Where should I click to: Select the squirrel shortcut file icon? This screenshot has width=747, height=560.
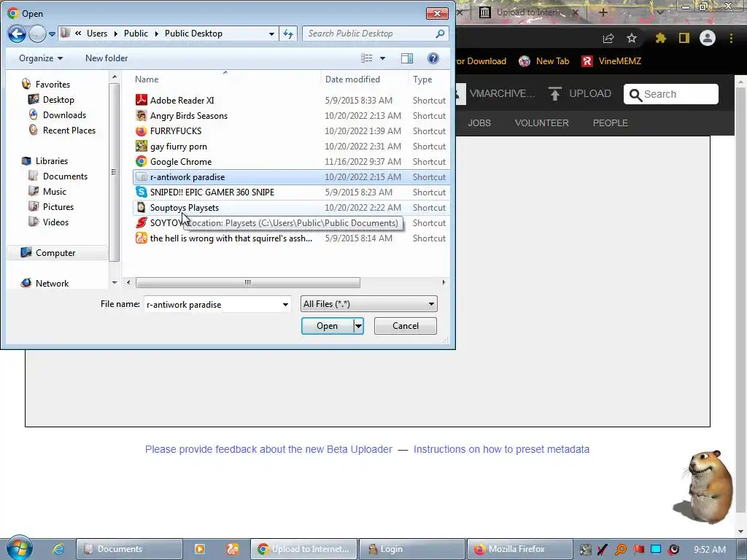coord(141,238)
